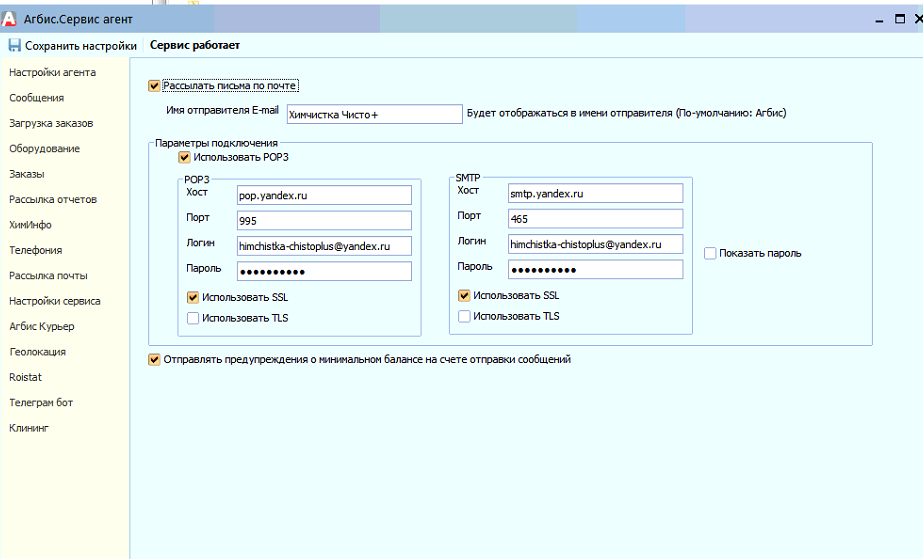Click the floppy disk save icon
The height and width of the screenshot is (559, 923).
point(15,45)
